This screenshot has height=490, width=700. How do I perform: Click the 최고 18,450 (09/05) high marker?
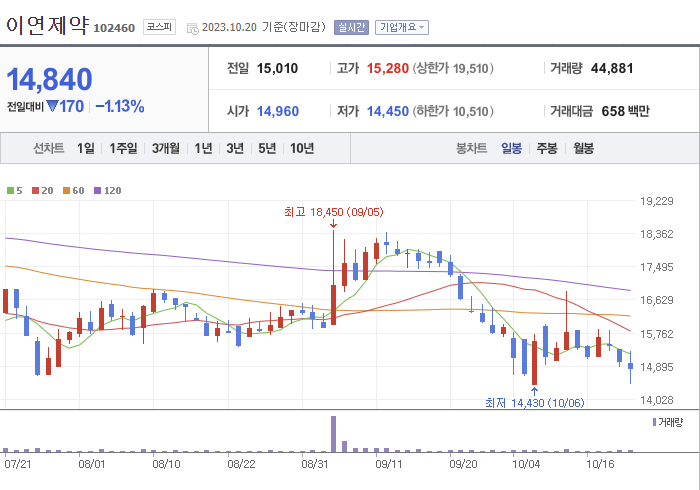pyautogui.click(x=333, y=212)
